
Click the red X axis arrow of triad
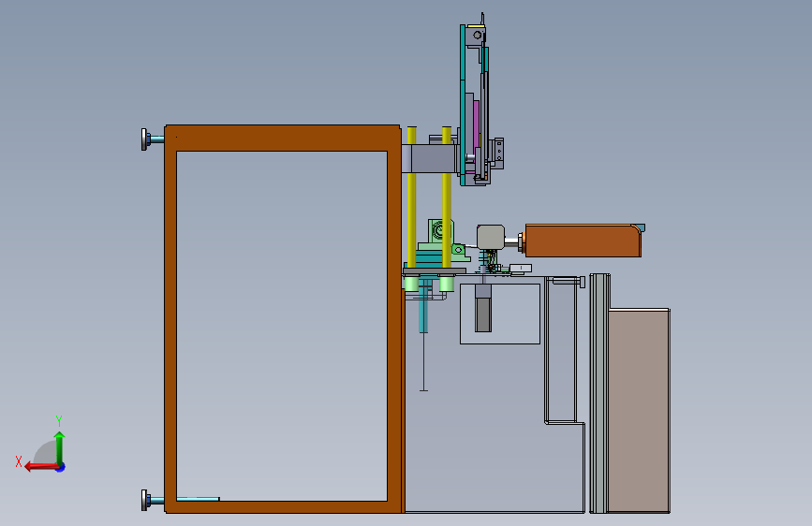[x=40, y=467]
